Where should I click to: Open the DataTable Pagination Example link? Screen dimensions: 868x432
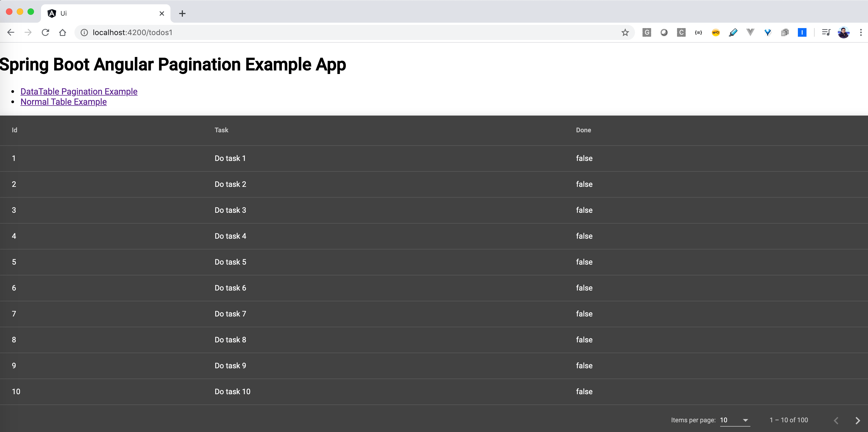click(79, 91)
